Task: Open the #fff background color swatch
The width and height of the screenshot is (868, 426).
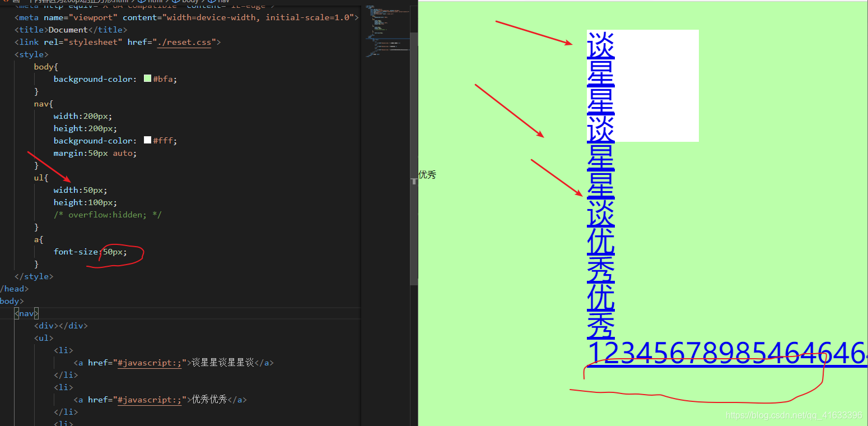Action: (x=148, y=140)
